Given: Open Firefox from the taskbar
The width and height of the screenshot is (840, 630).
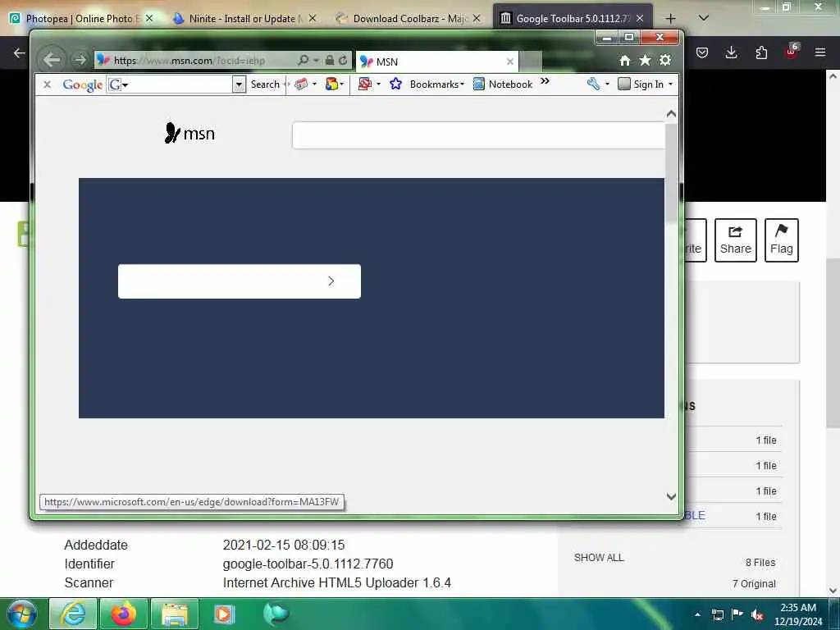Looking at the screenshot, I should point(124,614).
